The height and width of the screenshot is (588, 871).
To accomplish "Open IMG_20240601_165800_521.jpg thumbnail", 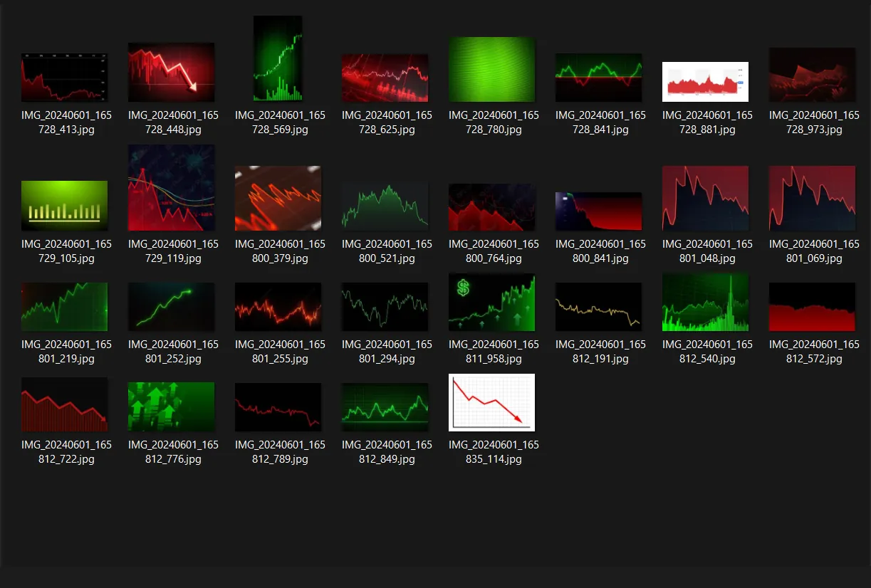I will click(385, 205).
